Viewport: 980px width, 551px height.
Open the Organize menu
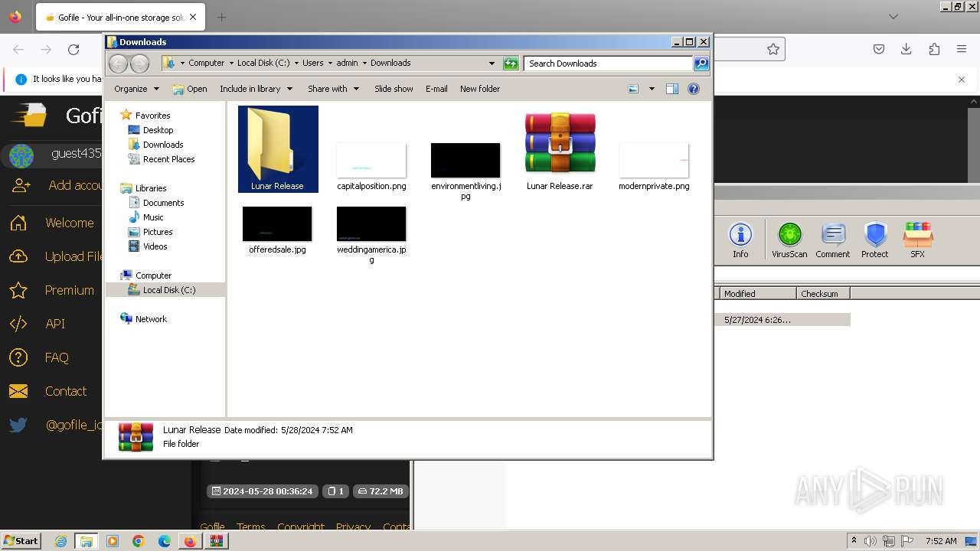(136, 89)
